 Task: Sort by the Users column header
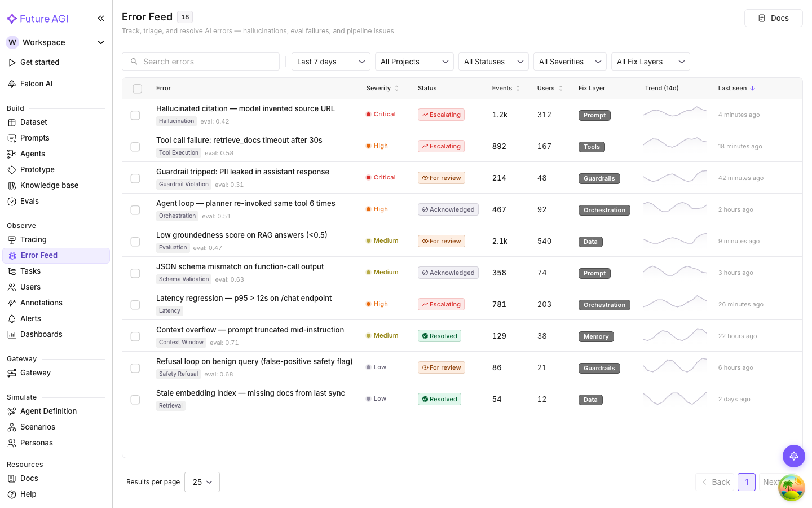pyautogui.click(x=550, y=88)
